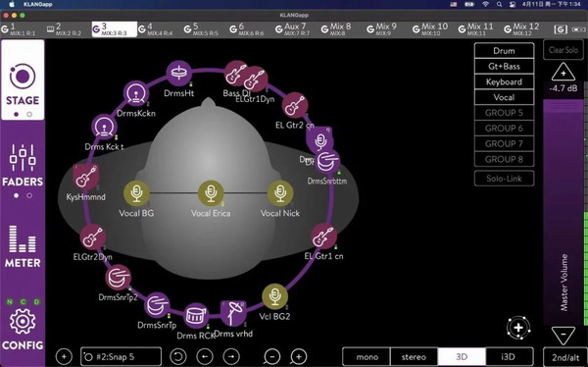Select the Vocal Erica microphone icon
The image size is (588, 367).
[211, 193]
